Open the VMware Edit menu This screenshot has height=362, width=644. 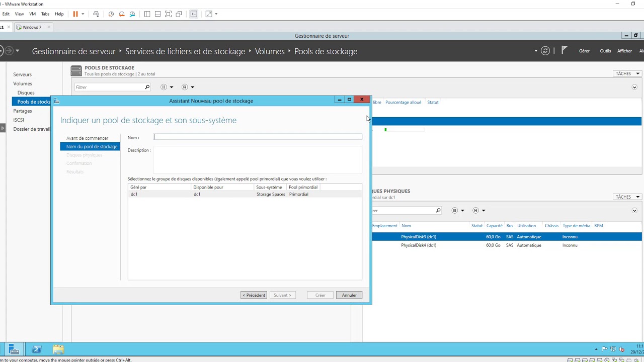coord(6,14)
